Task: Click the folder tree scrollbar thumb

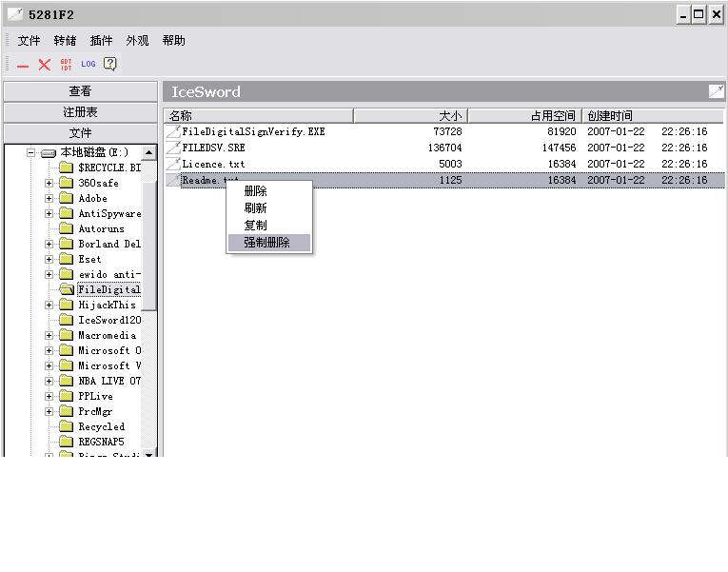Action: pyautogui.click(x=149, y=247)
